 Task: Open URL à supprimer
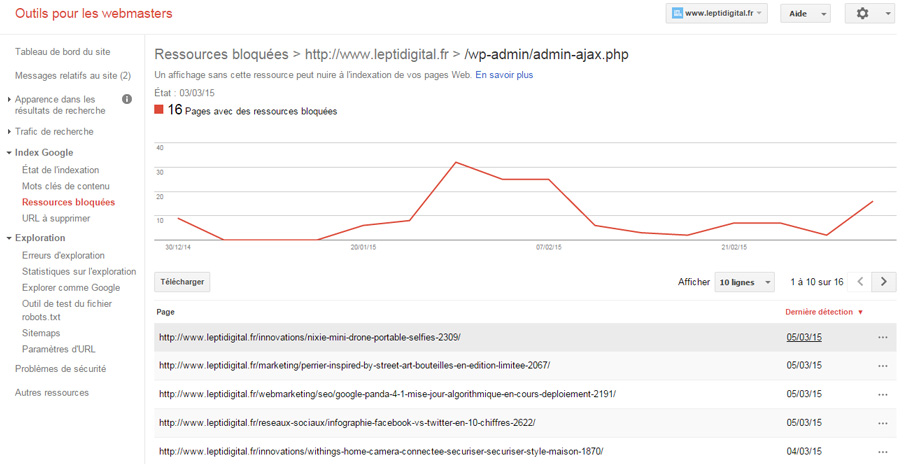click(x=56, y=218)
